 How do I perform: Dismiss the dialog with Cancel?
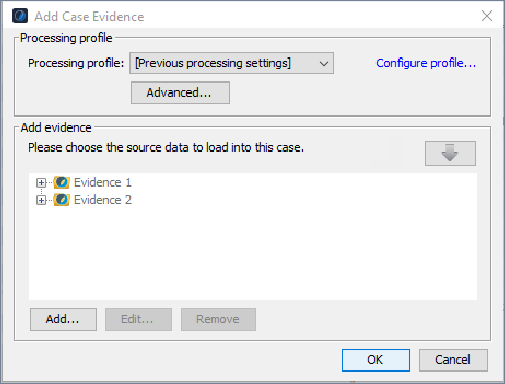coord(453,360)
